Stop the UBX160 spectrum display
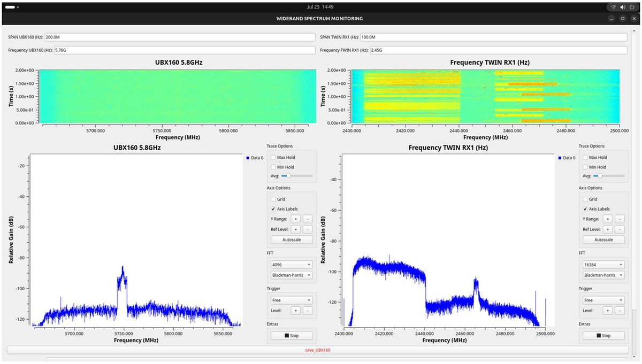Screen dimensions: 642x364 292,336
